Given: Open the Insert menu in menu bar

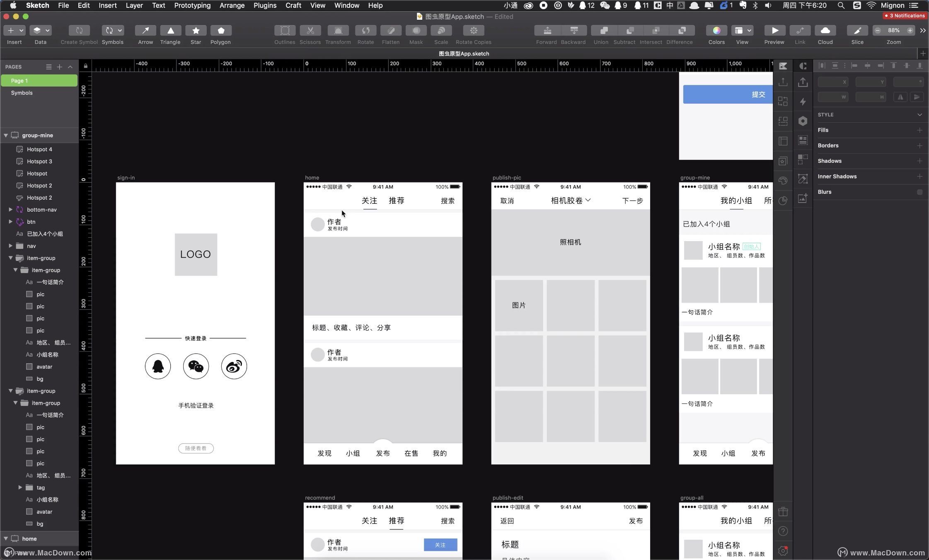Looking at the screenshot, I should pos(108,5).
